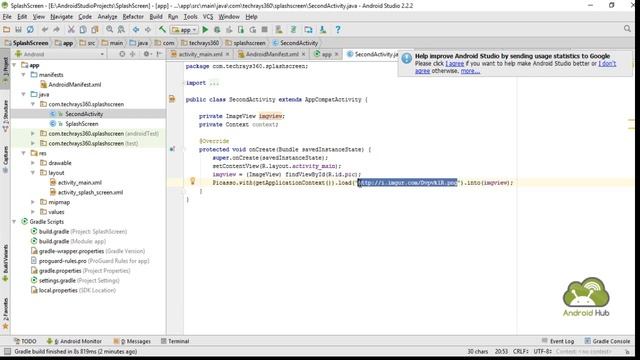640x360 pixels.
Task: Click the Back navigation arrow
Action: (x=136, y=29)
